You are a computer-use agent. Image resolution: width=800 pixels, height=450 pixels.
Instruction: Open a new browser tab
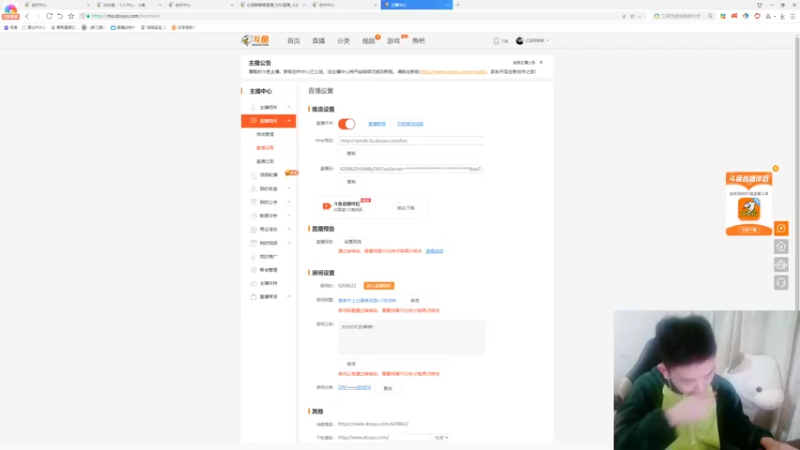click(x=458, y=5)
